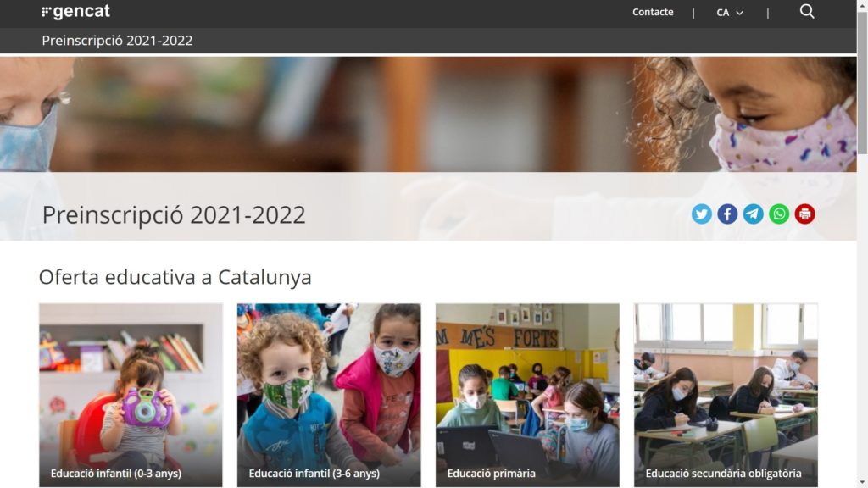Image resolution: width=868 pixels, height=488 pixels.
Task: Click the red print icon
Action: click(805, 214)
